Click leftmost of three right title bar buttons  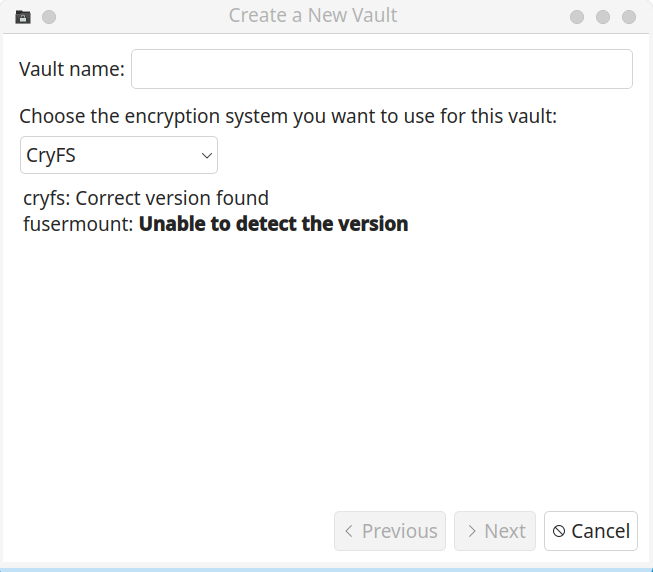coord(577,17)
